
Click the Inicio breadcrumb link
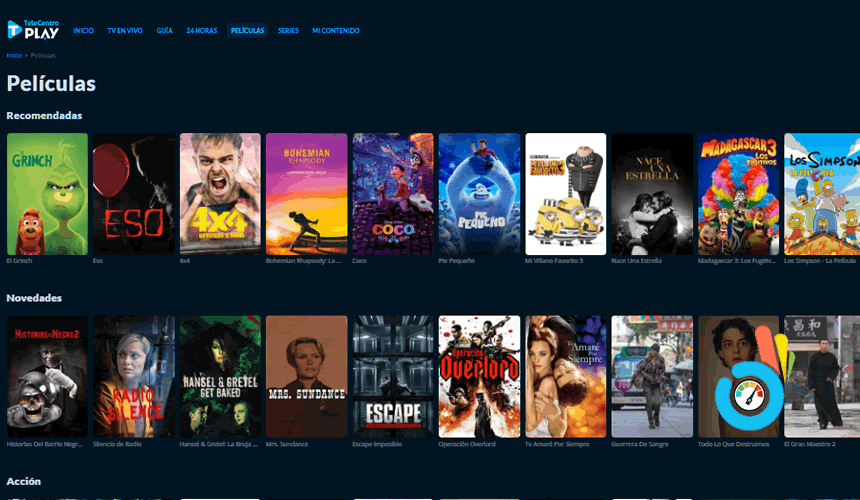click(x=14, y=55)
